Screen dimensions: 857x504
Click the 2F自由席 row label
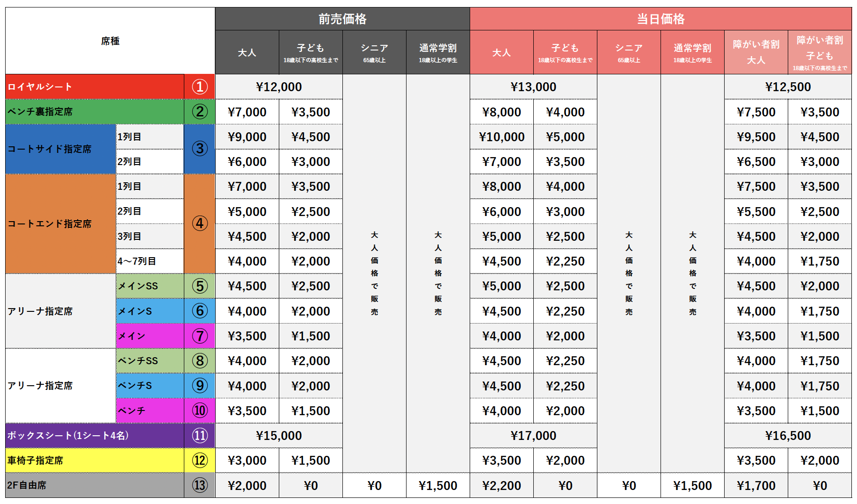(x=94, y=485)
